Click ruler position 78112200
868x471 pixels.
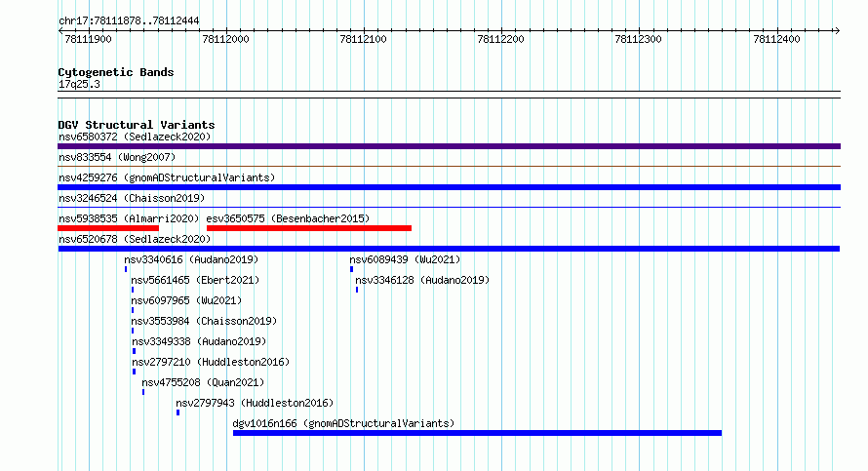[500, 39]
